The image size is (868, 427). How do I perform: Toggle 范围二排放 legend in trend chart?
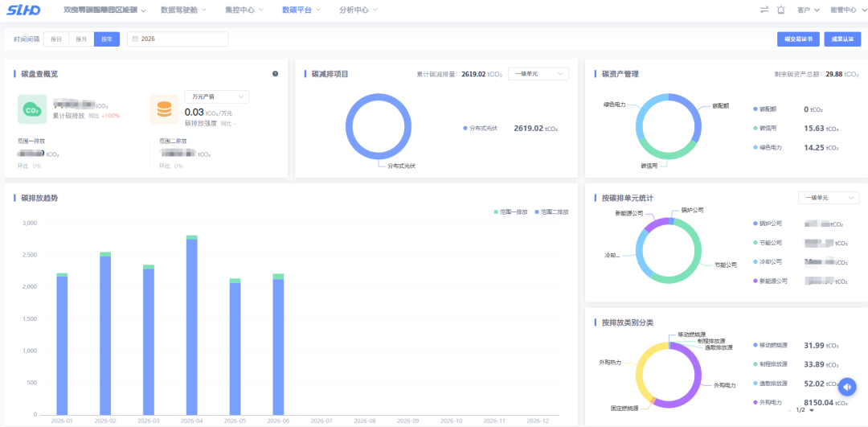click(x=552, y=211)
